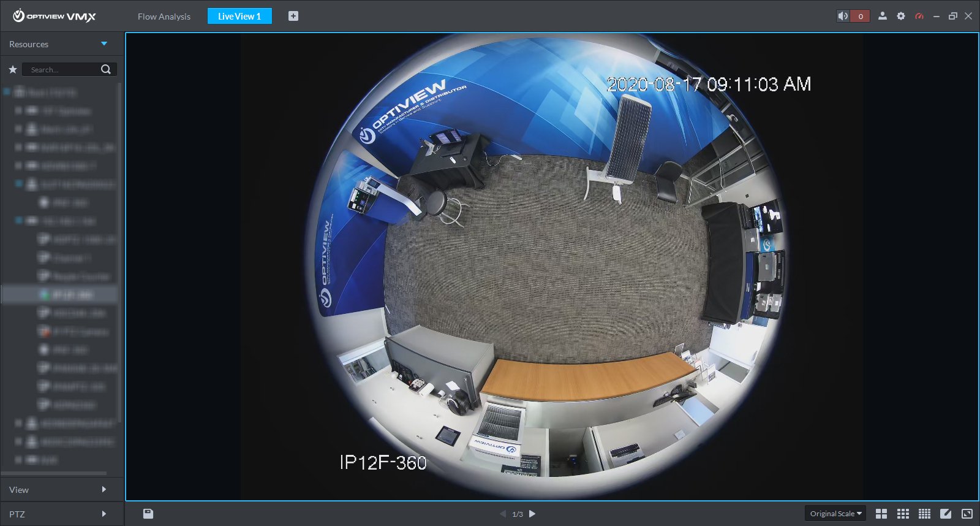Open custom layout edit icon

pos(946,514)
